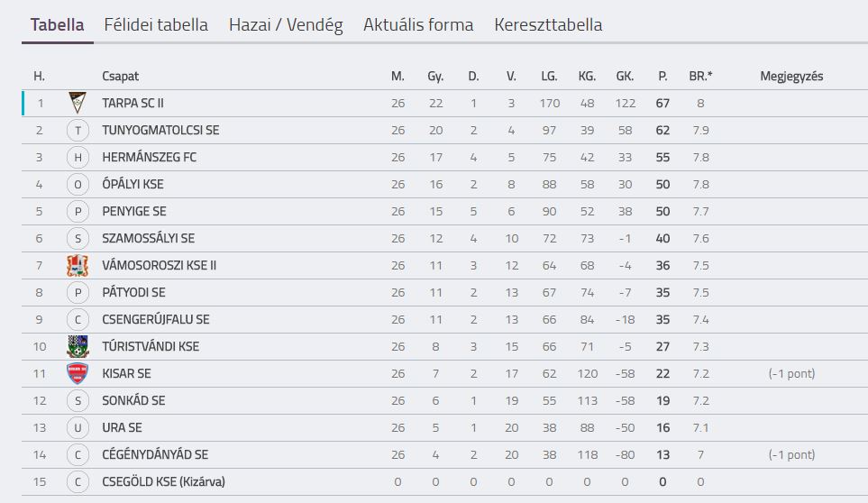Screen dimensions: 868x503
Task: Open CSEGÖLD KSE (Kizárva) team entry
Action: click(x=163, y=482)
